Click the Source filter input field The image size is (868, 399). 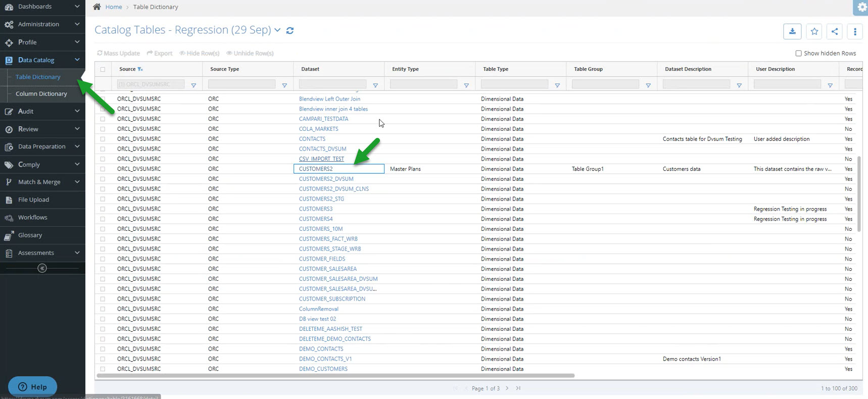(151, 84)
